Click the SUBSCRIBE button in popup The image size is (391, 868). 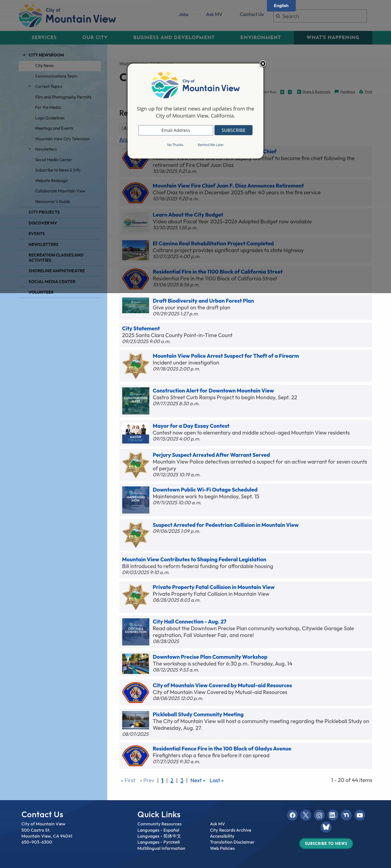pos(233,130)
